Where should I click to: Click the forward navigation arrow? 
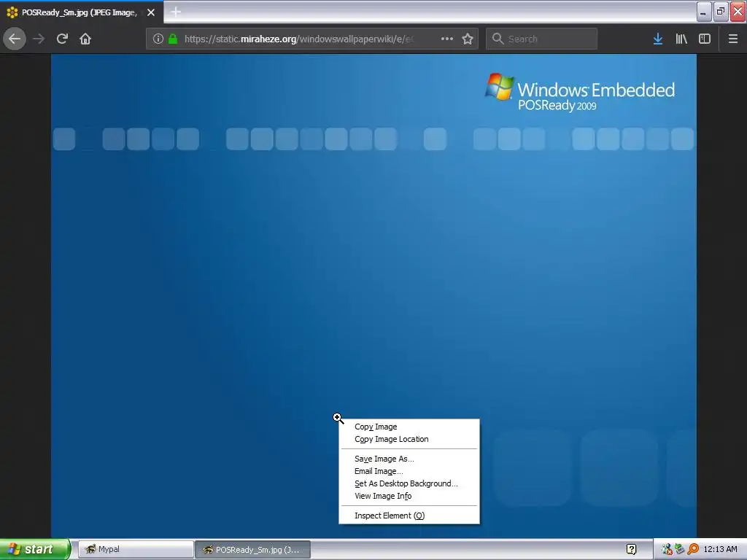pyautogui.click(x=39, y=39)
